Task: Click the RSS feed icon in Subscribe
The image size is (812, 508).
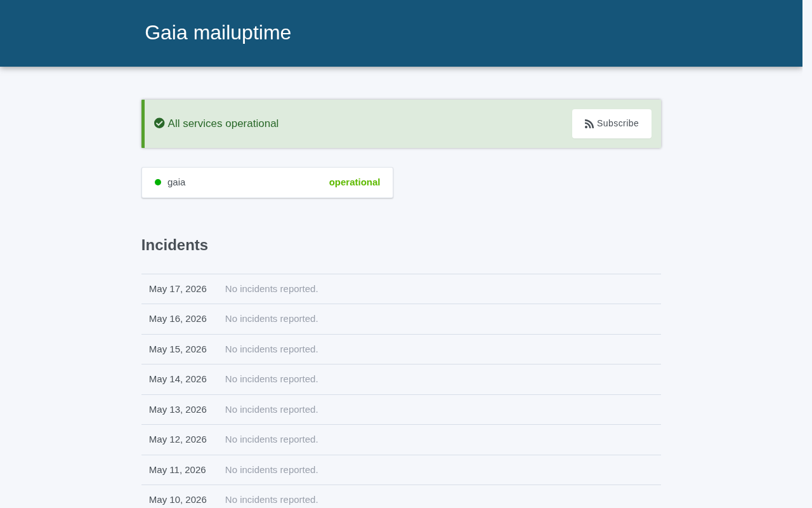Action: coord(589,124)
